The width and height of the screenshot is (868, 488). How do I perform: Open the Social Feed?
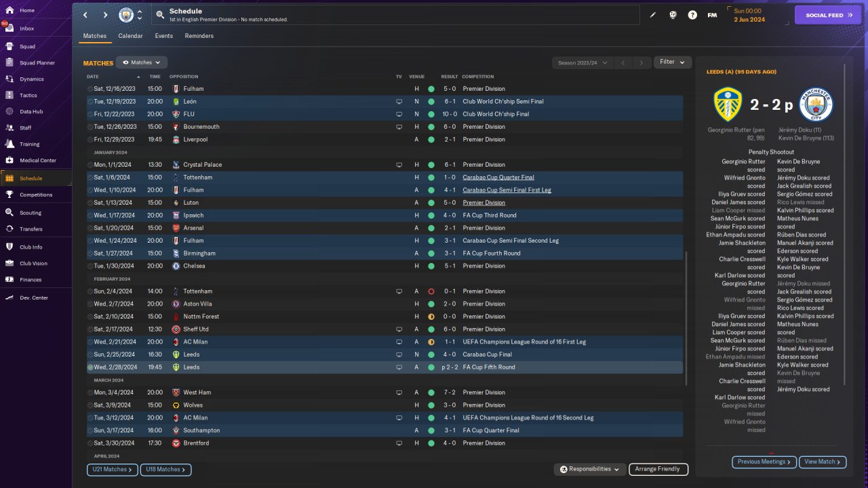pyautogui.click(x=827, y=15)
